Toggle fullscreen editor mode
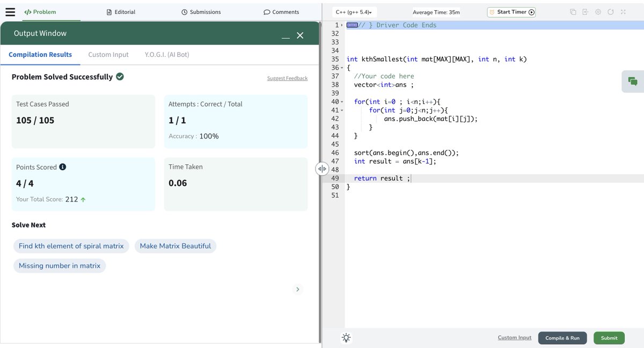Screen dimensions: 644x348 [623, 12]
